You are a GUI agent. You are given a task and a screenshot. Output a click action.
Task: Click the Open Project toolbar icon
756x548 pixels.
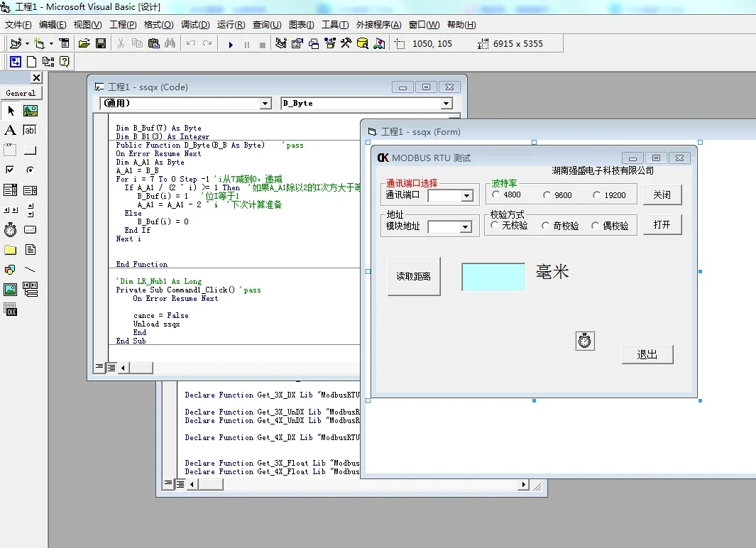pyautogui.click(x=84, y=44)
